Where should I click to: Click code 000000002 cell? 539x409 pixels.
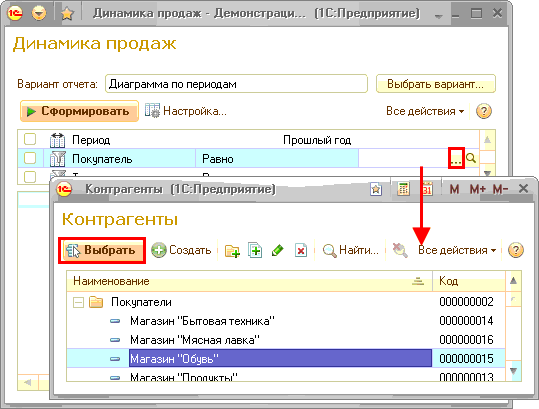466,302
